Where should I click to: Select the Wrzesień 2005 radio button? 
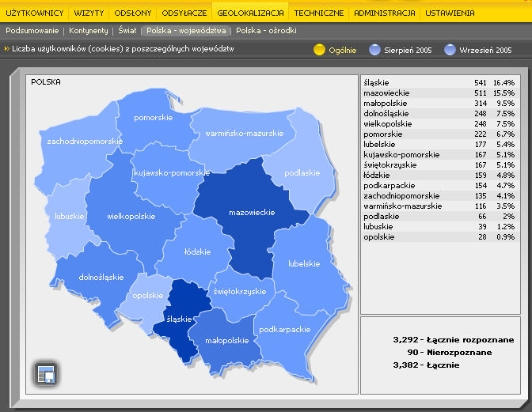[450, 50]
